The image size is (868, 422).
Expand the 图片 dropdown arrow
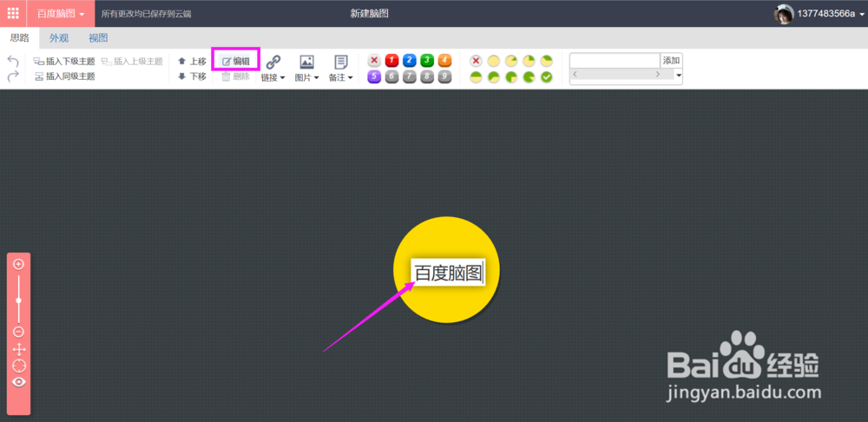click(x=317, y=78)
